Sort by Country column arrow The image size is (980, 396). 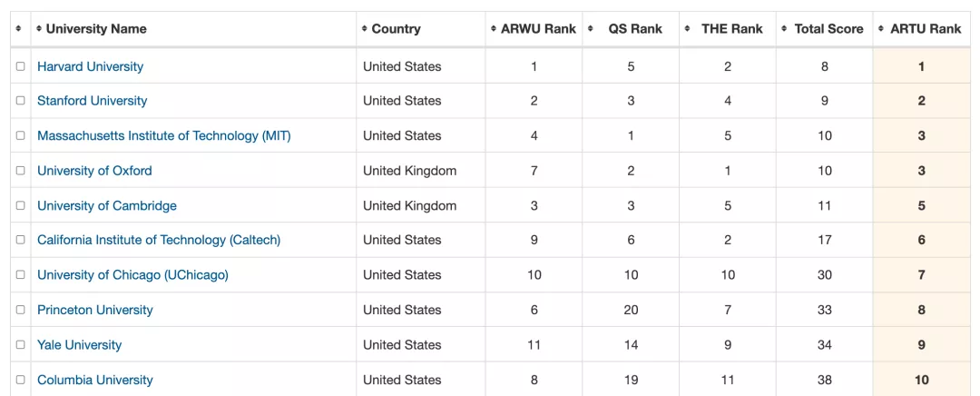[365, 29]
